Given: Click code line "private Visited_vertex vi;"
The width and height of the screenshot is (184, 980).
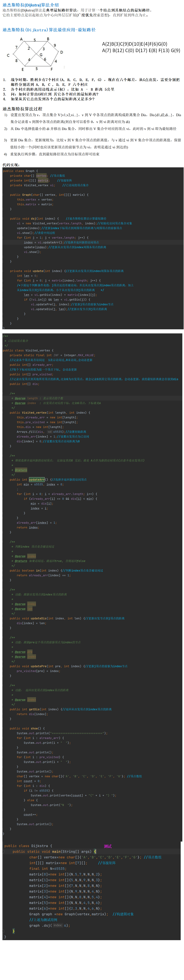Looking at the screenshot, I should [x=32, y=185].
